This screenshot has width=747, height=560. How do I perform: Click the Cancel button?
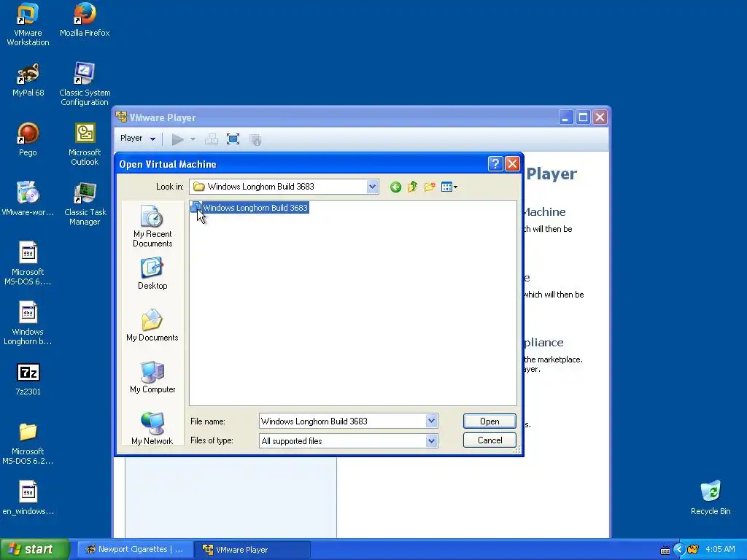pyautogui.click(x=489, y=440)
